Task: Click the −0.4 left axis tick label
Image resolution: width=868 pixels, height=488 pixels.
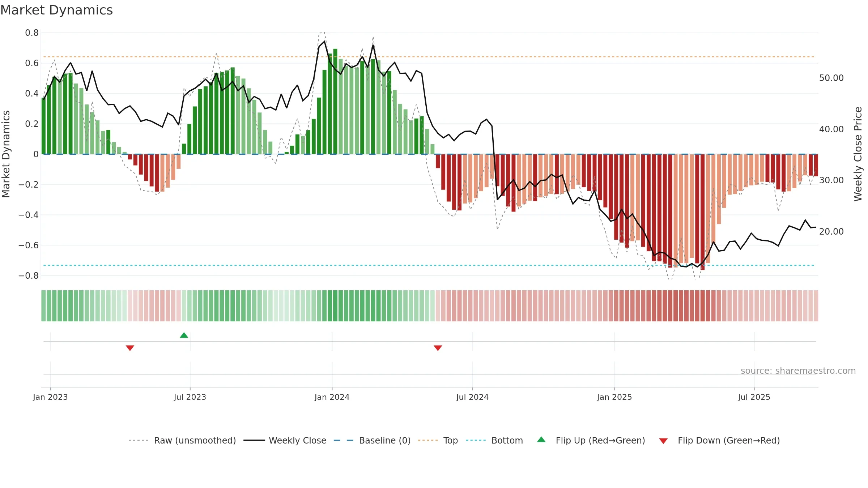Action: (29, 215)
